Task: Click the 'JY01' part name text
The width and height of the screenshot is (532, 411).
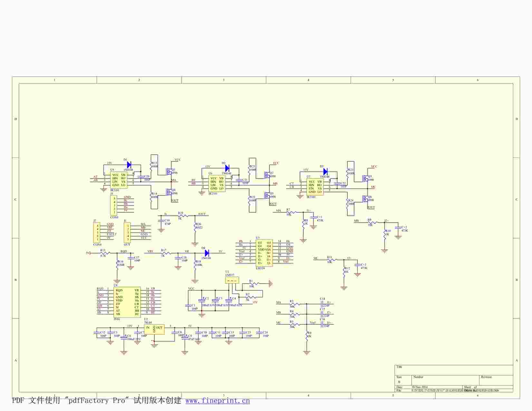Action: click(117, 319)
